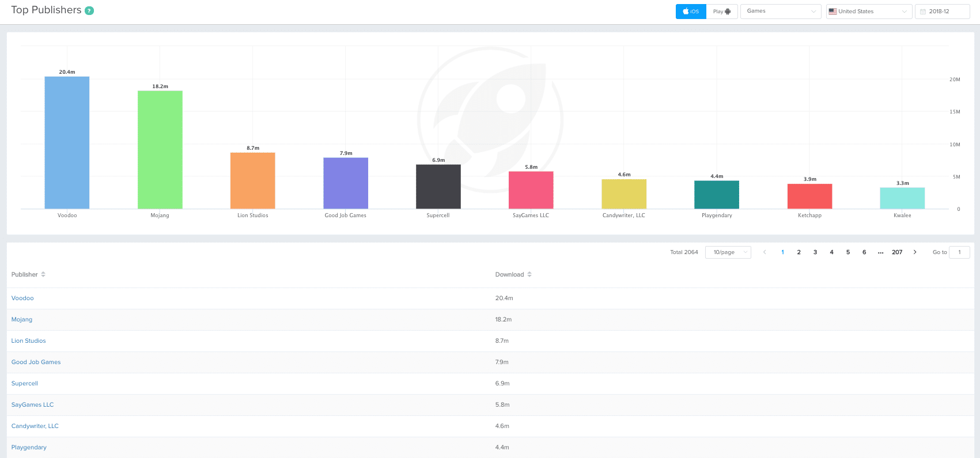Click the pagination ellipsis to skip pages

tap(880, 252)
